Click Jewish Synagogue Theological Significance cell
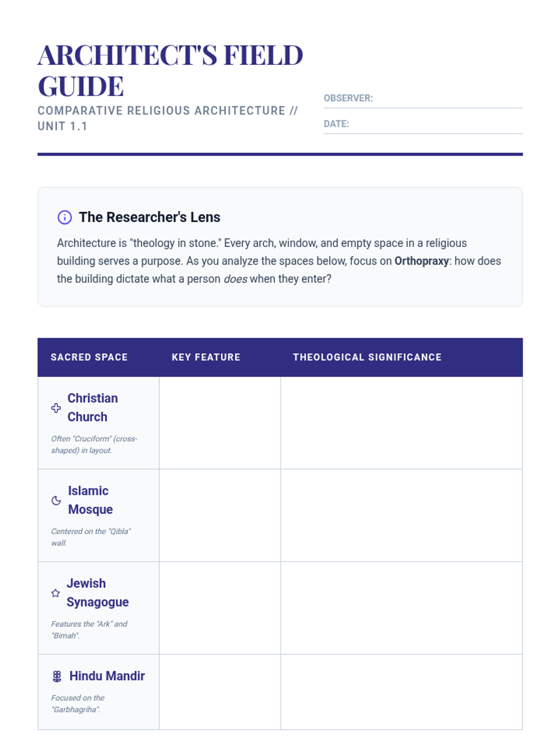 [x=401, y=607]
